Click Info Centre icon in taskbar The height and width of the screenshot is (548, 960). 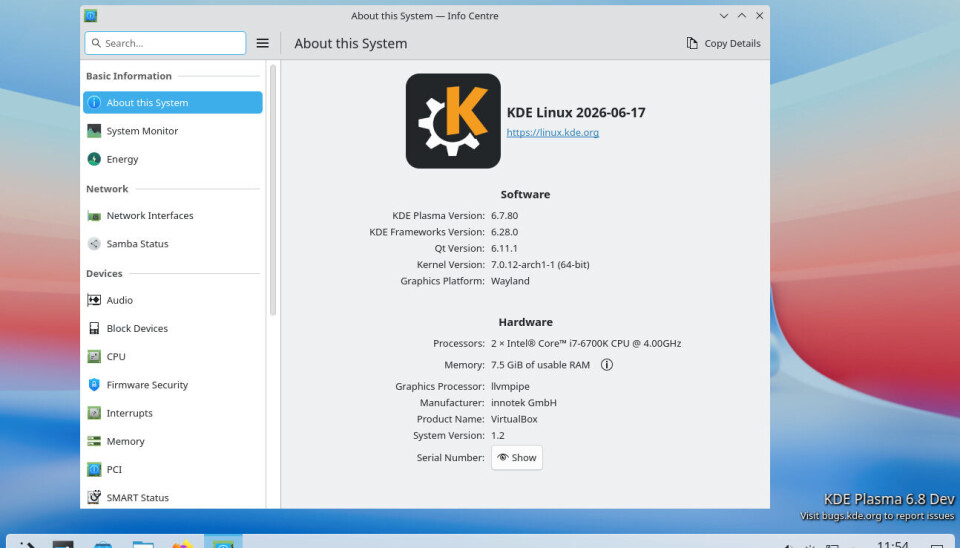click(x=223, y=541)
